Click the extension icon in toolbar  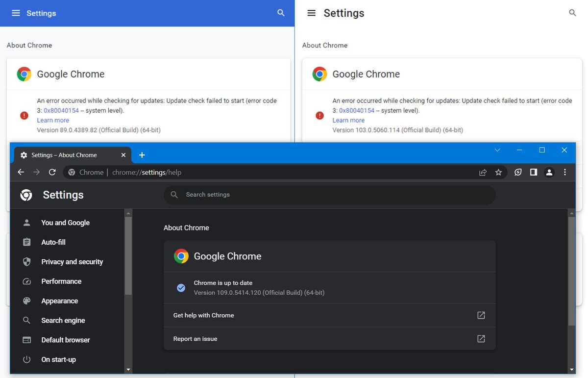(x=518, y=172)
